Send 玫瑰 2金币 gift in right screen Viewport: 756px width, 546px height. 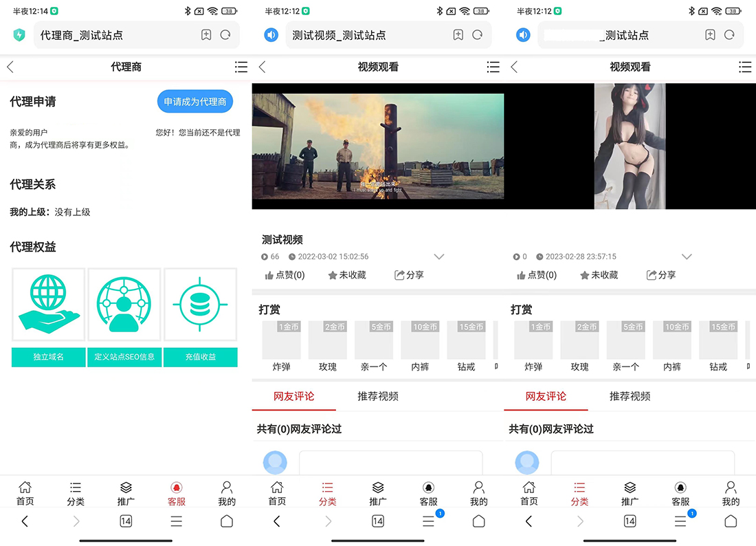click(580, 347)
